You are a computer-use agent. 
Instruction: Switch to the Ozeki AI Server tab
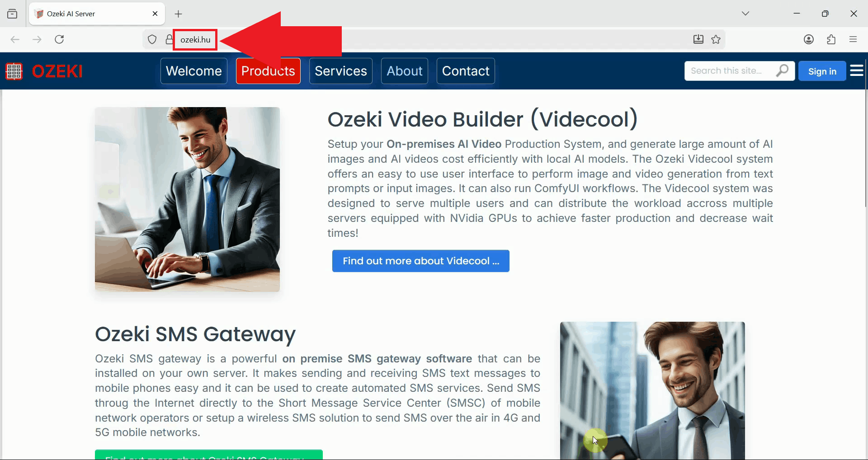pyautogui.click(x=81, y=14)
